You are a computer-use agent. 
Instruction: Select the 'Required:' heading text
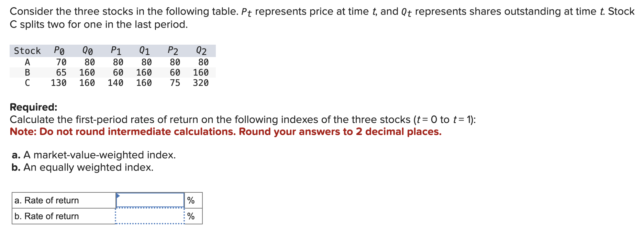(34, 107)
